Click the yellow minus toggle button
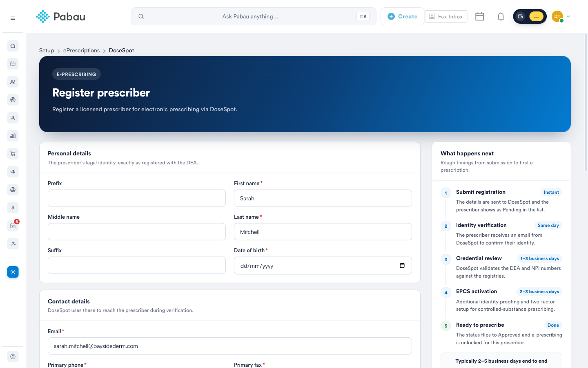The width and height of the screenshot is (588, 368). 536,16
